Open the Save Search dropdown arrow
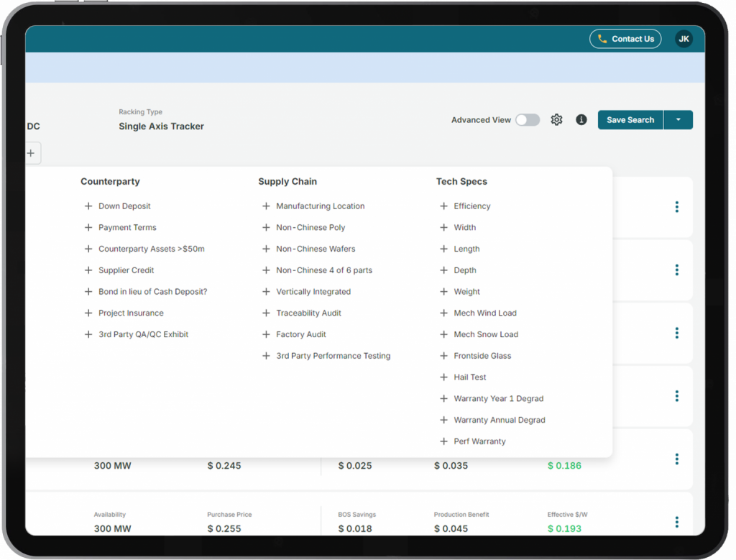This screenshot has width=736, height=560. [678, 120]
